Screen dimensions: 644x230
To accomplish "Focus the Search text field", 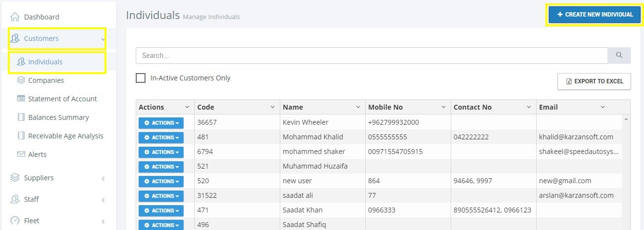I will 372,56.
